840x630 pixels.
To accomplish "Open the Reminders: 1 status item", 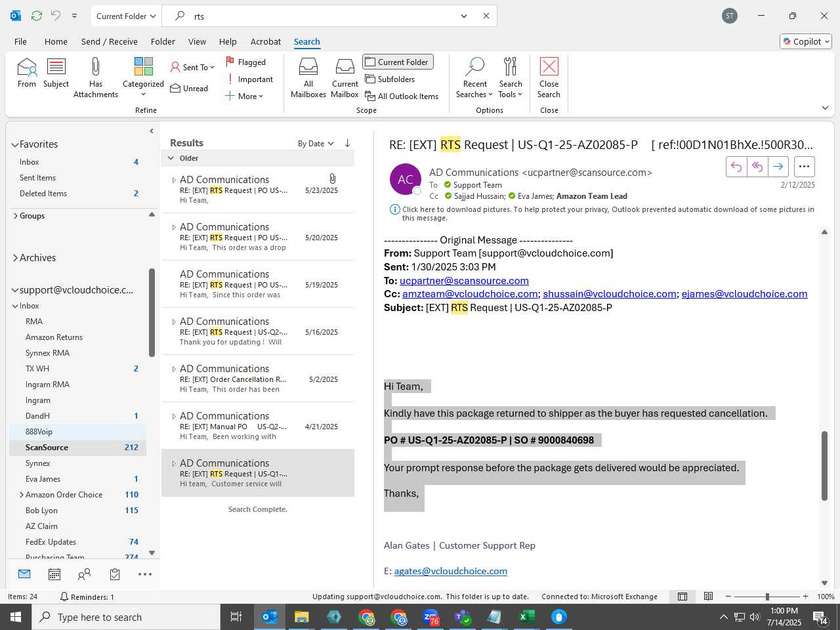I will tap(87, 597).
